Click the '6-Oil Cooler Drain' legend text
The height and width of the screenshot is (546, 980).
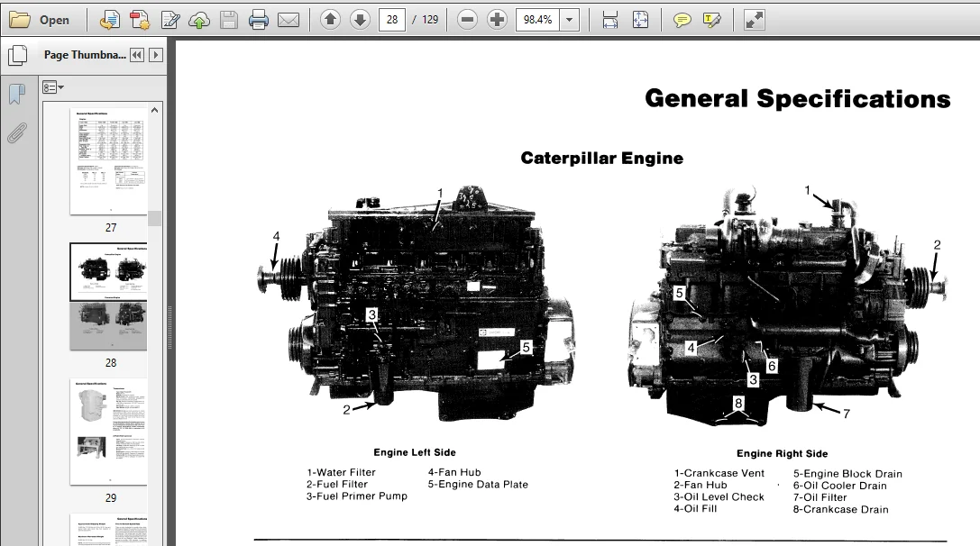tap(840, 486)
